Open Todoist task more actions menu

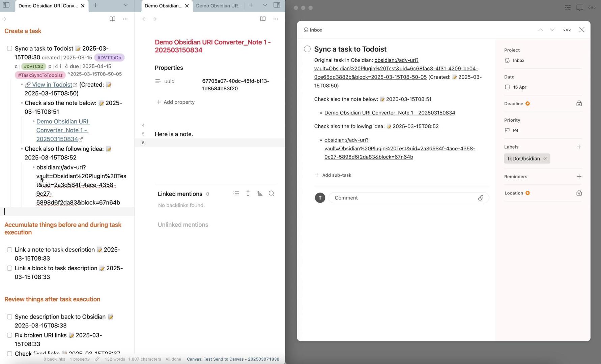point(567,30)
